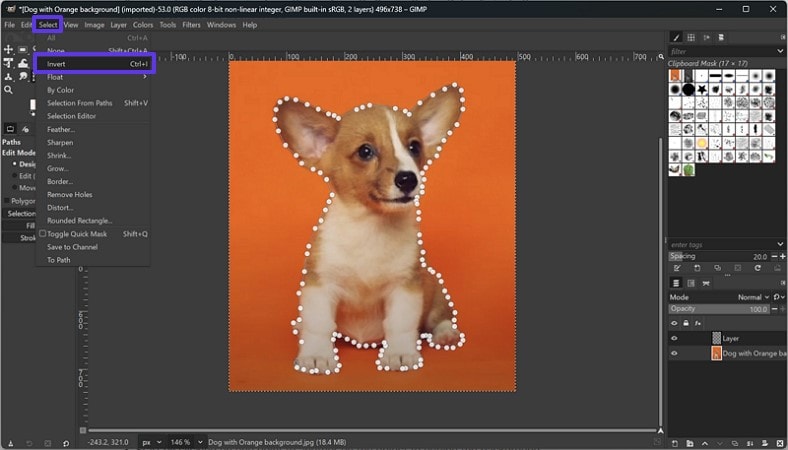Toggle visibility of the Layer layer

674,338
